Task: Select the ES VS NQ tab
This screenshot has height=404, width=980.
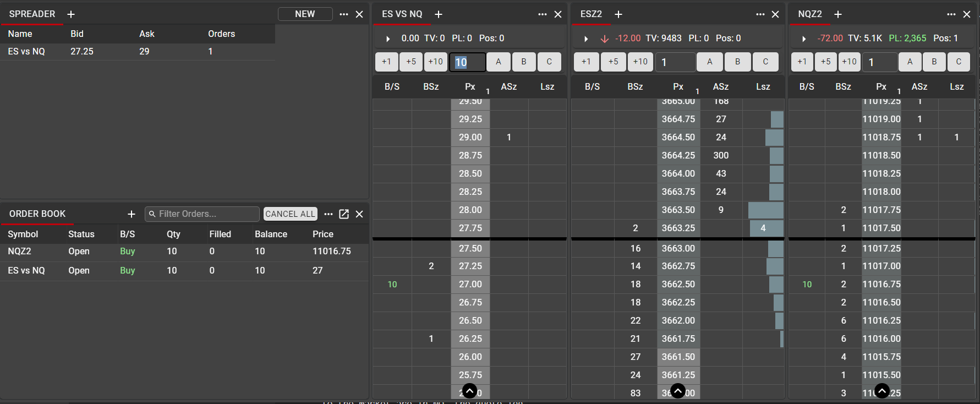Action: (402, 14)
